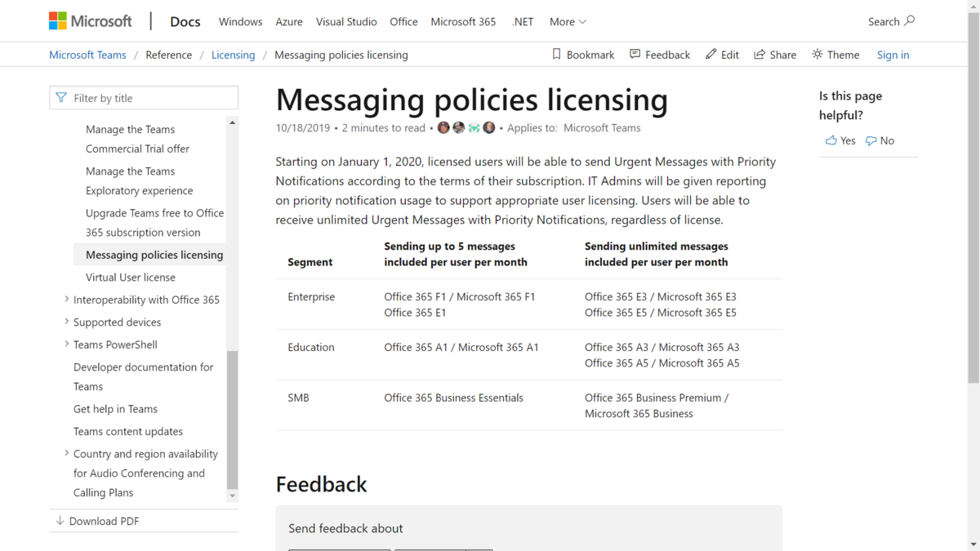The height and width of the screenshot is (551, 980).
Task: Click the Sign in link
Action: coord(893,55)
